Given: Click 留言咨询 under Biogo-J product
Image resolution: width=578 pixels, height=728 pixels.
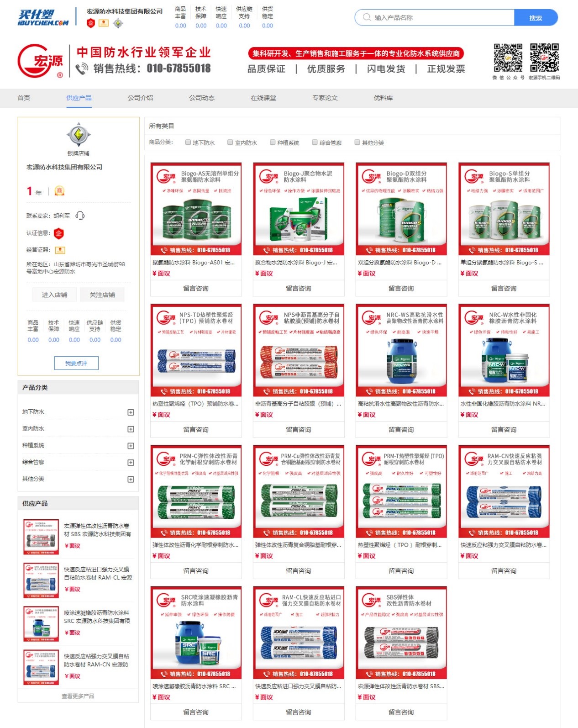Looking at the screenshot, I should point(299,288).
